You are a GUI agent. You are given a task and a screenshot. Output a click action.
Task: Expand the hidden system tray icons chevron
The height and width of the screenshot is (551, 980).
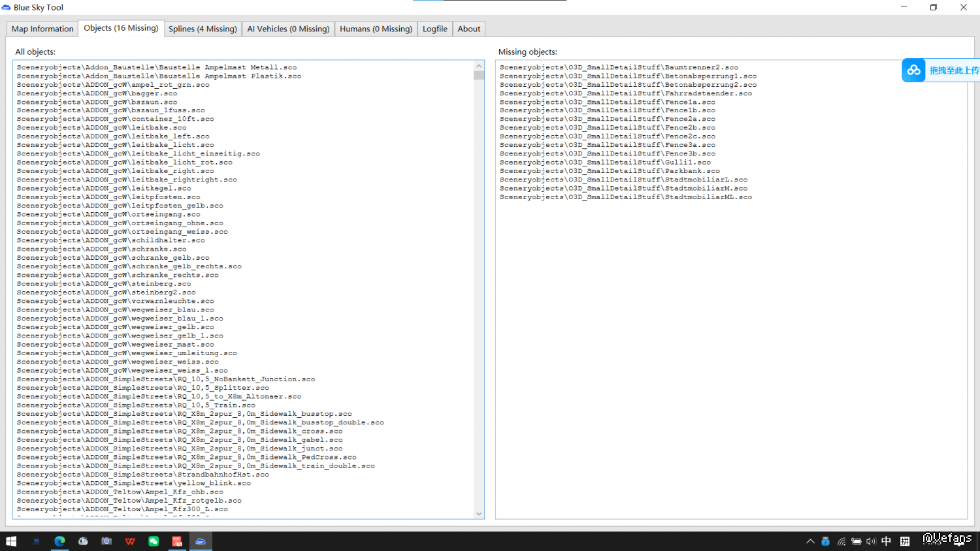pyautogui.click(x=810, y=541)
